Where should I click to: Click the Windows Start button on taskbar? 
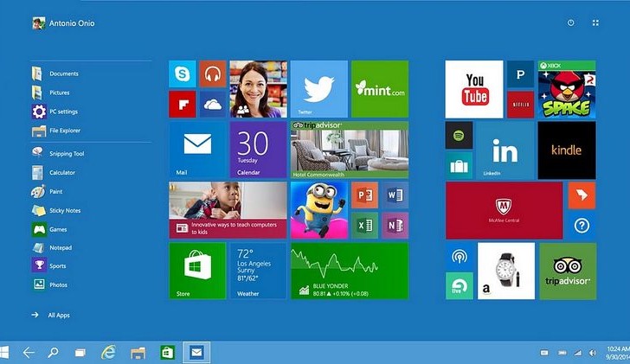coord(4,353)
